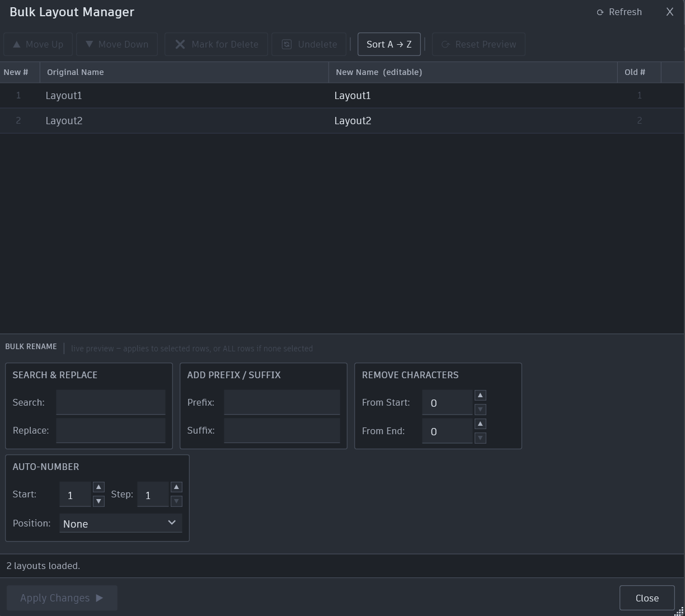Image resolution: width=685 pixels, height=616 pixels.
Task: Click Mark for Delete button
Action: click(216, 44)
